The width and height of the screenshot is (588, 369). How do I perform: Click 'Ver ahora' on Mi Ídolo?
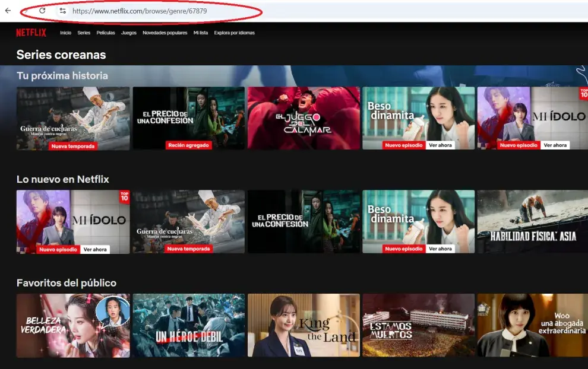coord(555,144)
